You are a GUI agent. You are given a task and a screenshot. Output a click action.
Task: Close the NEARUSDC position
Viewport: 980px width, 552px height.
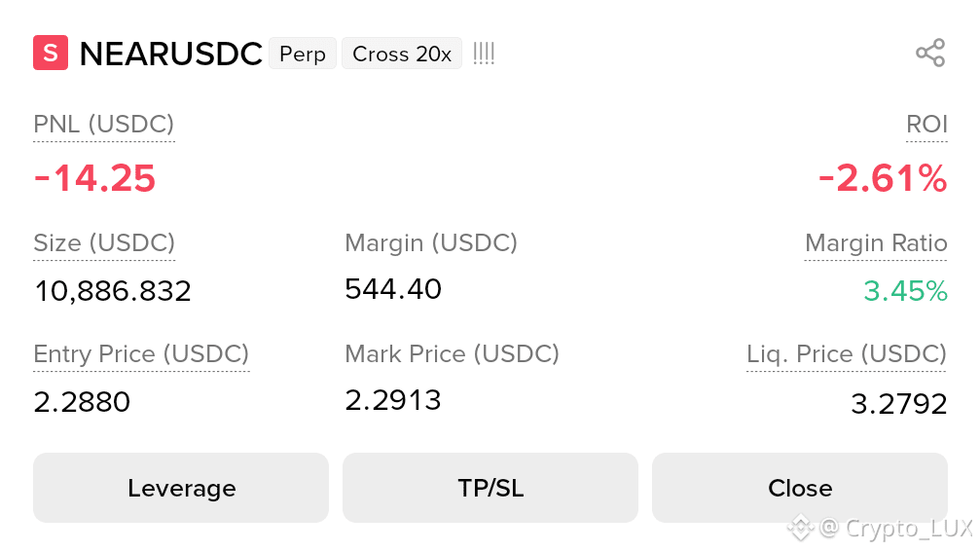(x=800, y=488)
